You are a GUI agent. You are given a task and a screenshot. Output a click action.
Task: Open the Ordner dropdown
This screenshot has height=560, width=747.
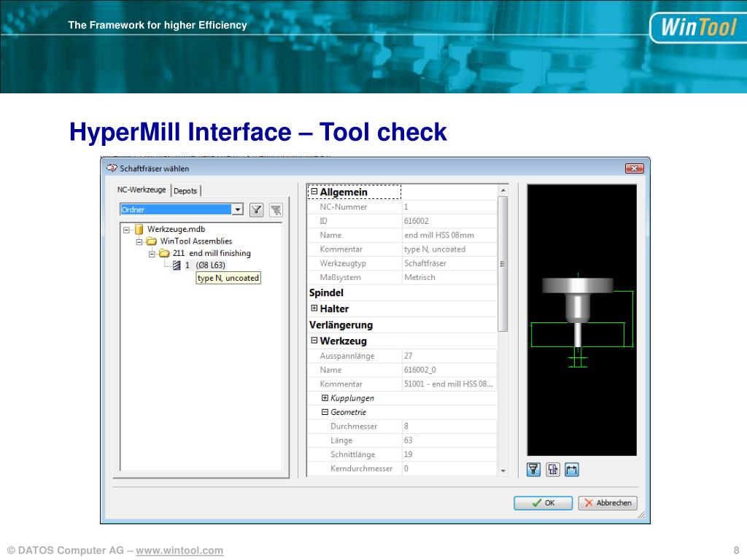(237, 209)
